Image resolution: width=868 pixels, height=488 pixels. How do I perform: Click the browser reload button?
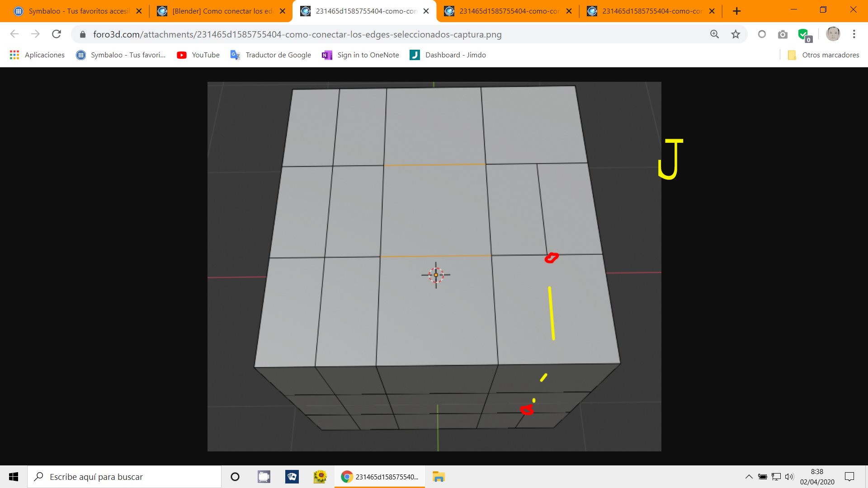click(57, 34)
